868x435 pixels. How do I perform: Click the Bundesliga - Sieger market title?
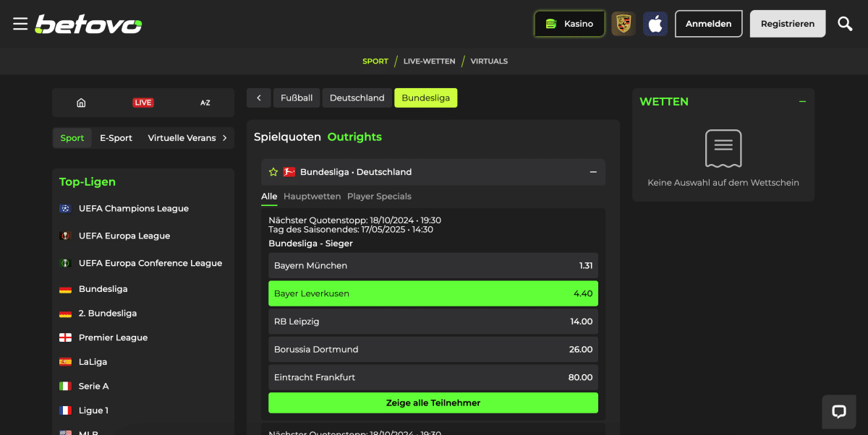(310, 244)
